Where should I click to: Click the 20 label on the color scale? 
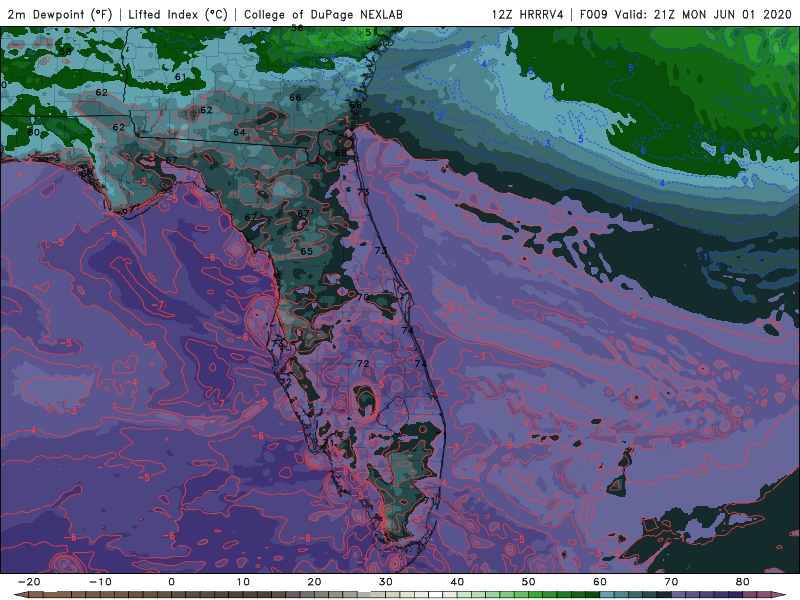tap(314, 582)
